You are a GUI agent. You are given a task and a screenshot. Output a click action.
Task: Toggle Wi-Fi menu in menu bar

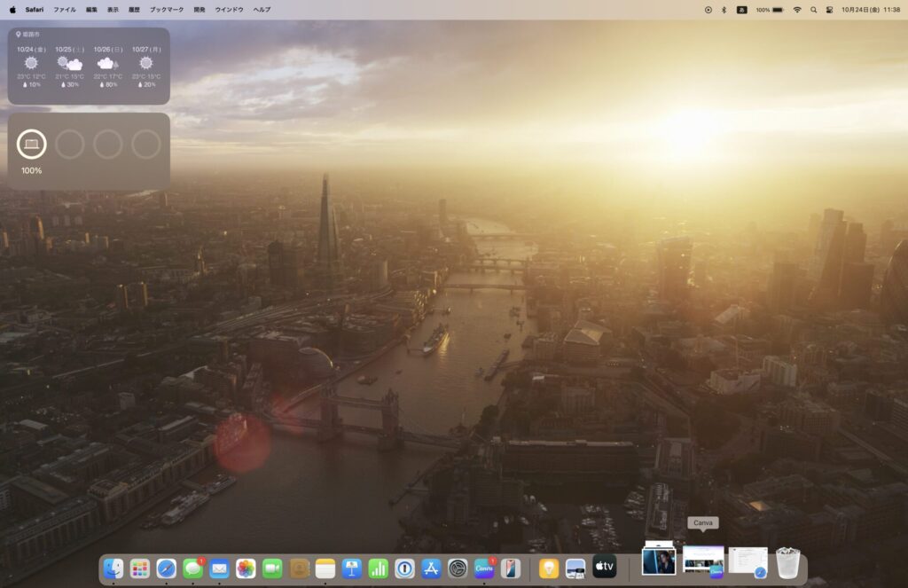click(x=797, y=10)
